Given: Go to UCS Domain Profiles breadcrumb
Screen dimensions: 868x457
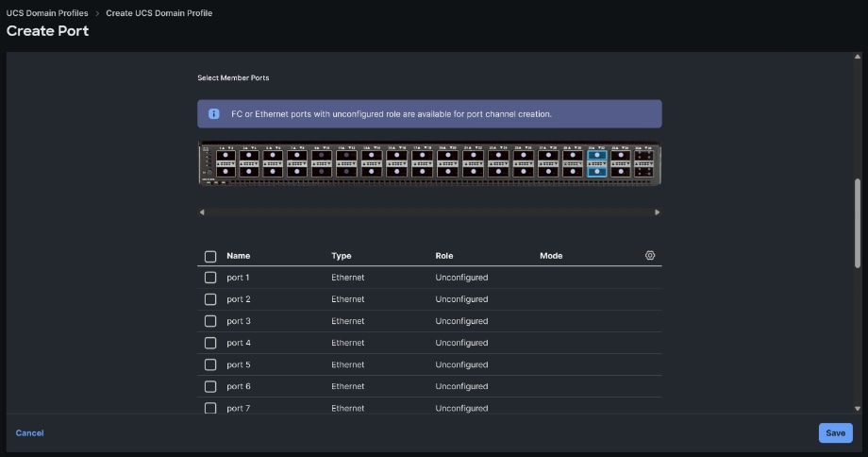Looking at the screenshot, I should 47,12.
